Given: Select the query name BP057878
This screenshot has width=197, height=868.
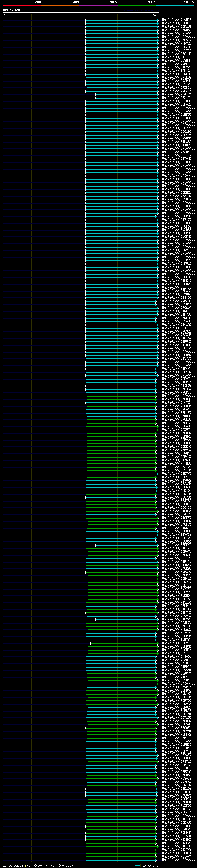Looking at the screenshot, I should pyautogui.click(x=11, y=10).
